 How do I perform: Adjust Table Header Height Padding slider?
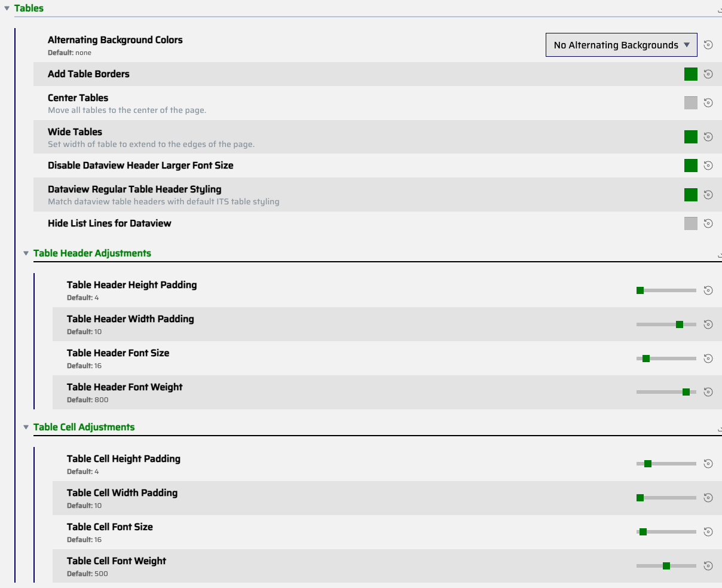click(x=666, y=290)
